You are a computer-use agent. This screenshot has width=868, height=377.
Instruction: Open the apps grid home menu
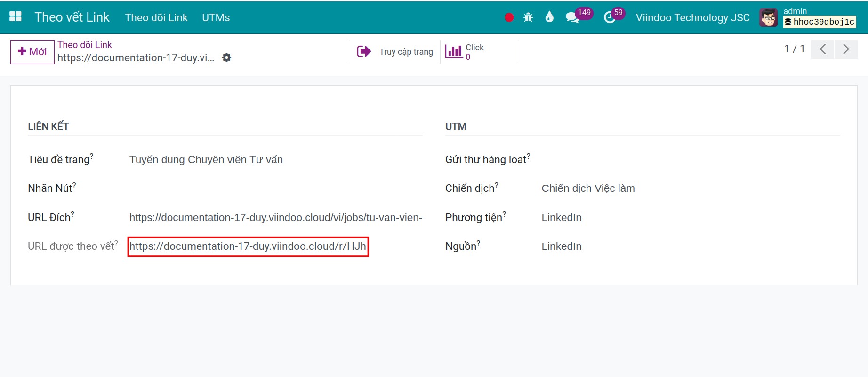tap(16, 17)
